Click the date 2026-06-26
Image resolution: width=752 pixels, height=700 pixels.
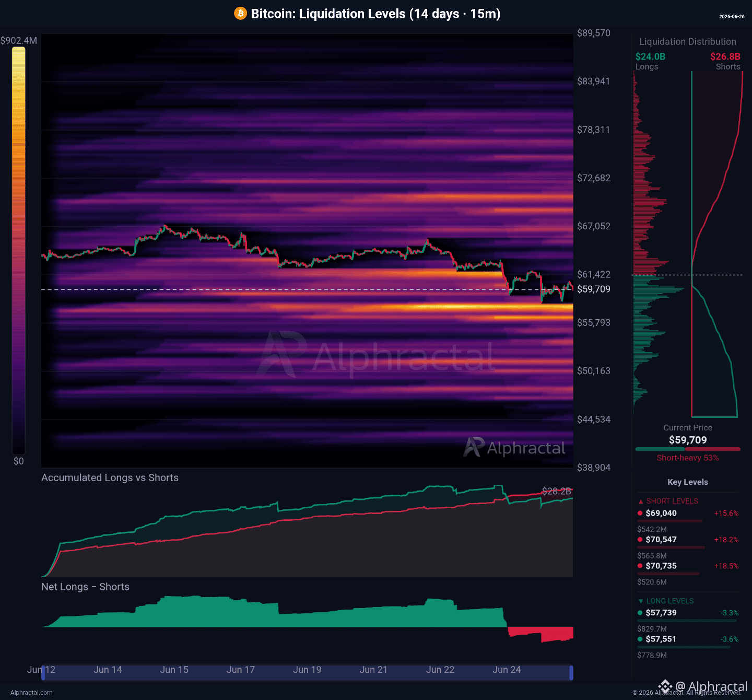coord(732,17)
